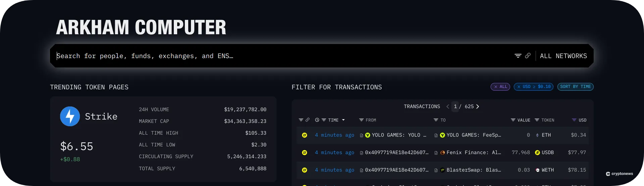Click the 24H VOLUME value $19,237,782.00
Image resolution: width=644 pixels, height=186 pixels.
tap(245, 109)
